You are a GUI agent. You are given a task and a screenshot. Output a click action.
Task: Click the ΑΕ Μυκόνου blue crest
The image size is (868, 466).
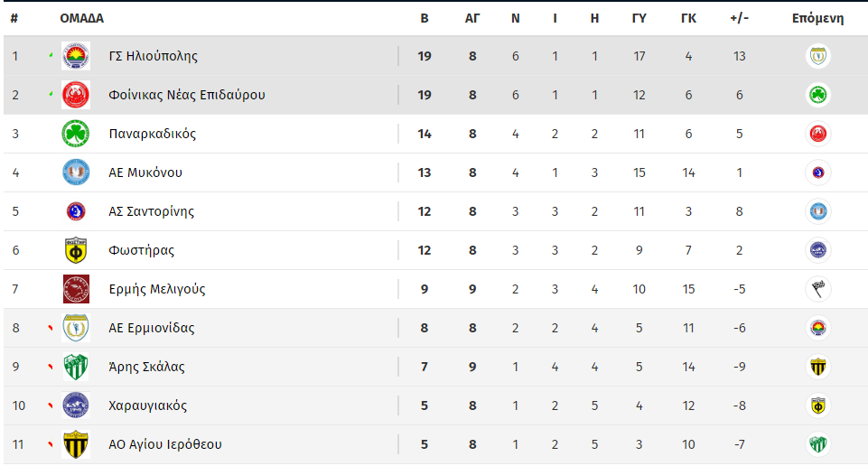point(75,172)
